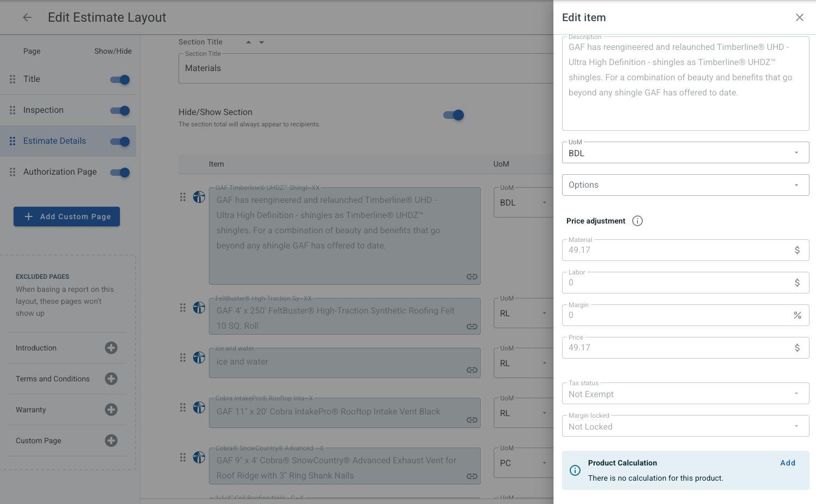Open the Tax status dropdown
Screen dimensions: 816x504
click(685, 394)
